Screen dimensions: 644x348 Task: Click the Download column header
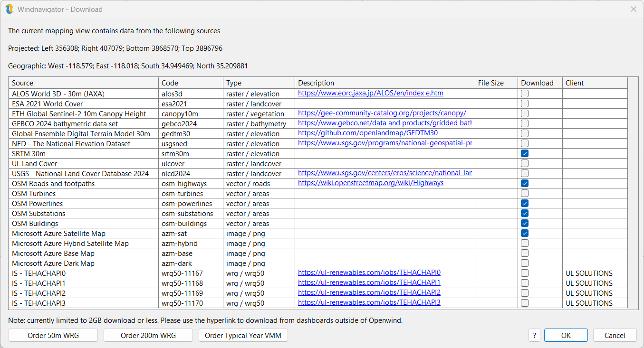click(540, 83)
